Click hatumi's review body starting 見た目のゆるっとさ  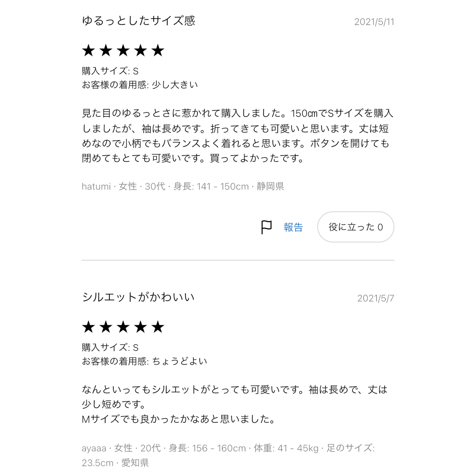click(x=238, y=136)
